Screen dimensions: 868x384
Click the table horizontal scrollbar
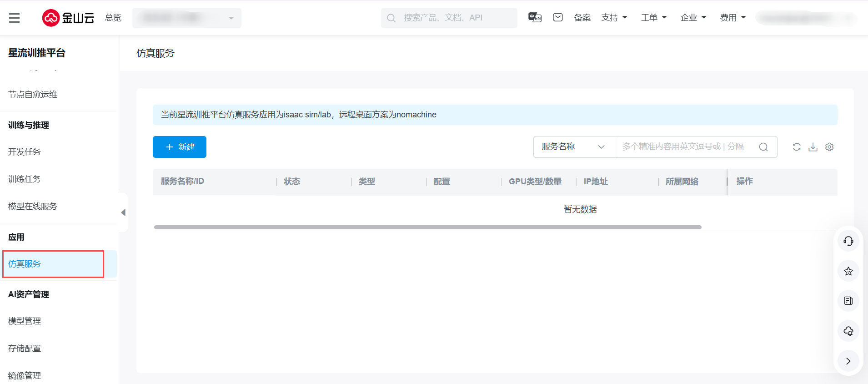427,227
